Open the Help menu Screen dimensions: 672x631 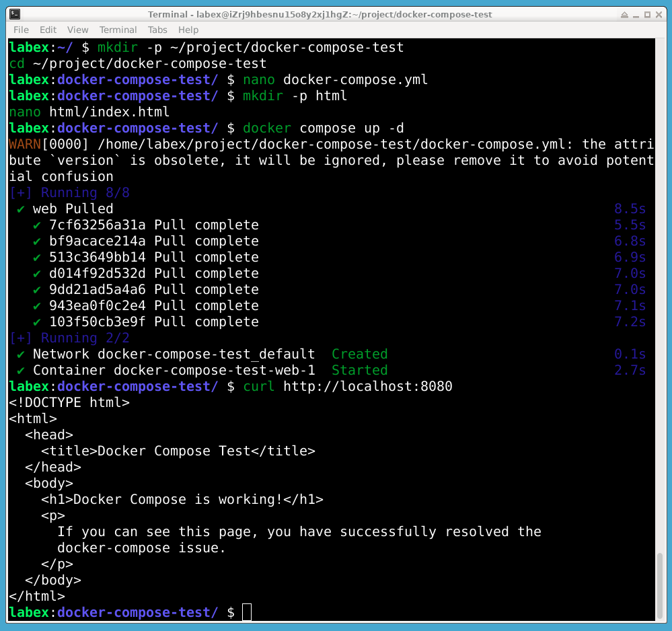click(x=188, y=30)
